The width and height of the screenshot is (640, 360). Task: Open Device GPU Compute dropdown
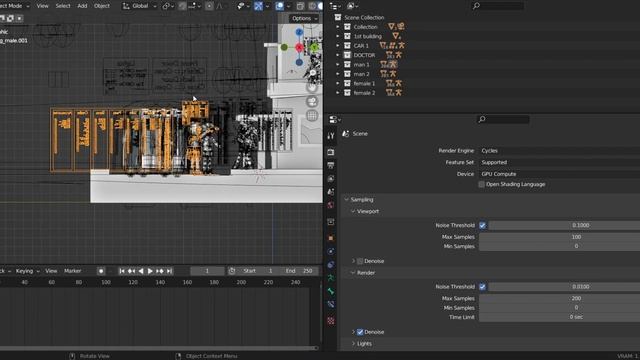click(560, 174)
